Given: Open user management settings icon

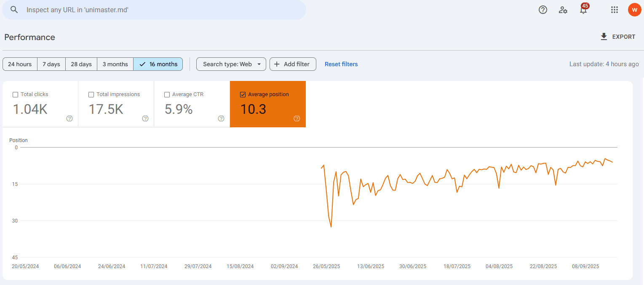Looking at the screenshot, I should click(x=563, y=10).
